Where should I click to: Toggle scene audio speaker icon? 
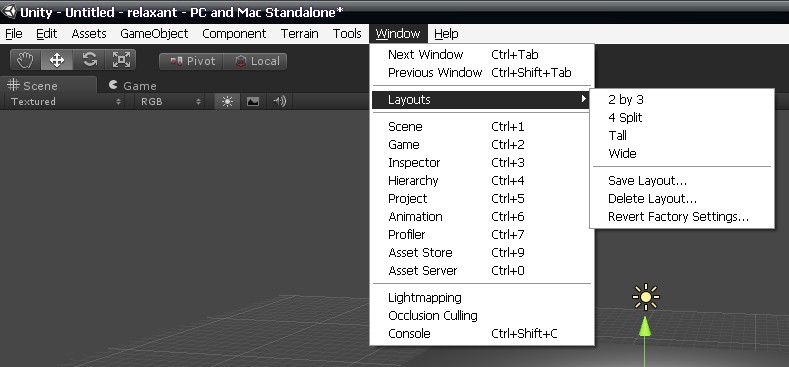[279, 102]
